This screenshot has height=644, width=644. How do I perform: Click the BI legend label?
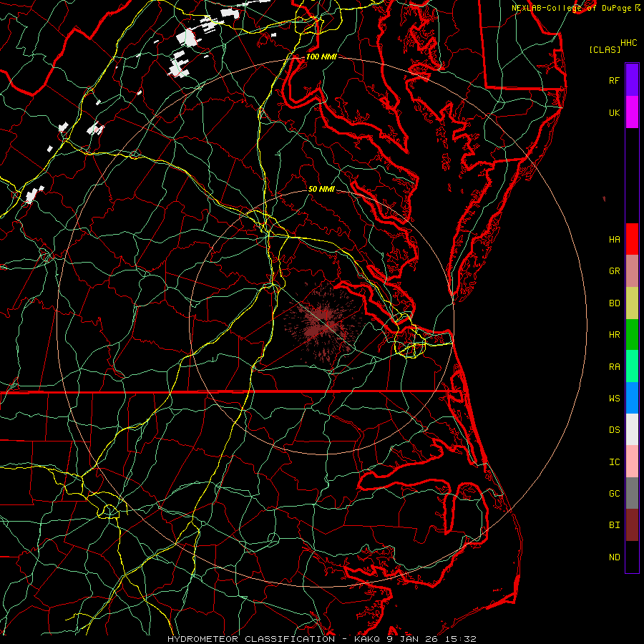click(614, 525)
